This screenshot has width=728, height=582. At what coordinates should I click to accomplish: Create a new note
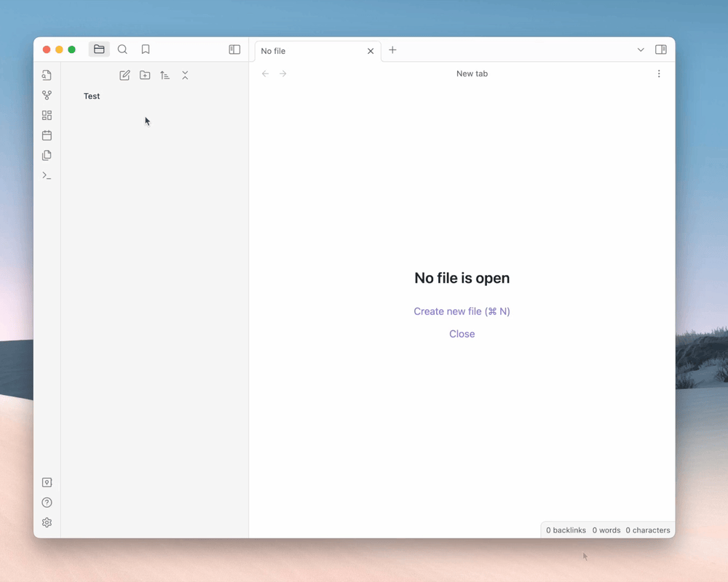coord(124,75)
